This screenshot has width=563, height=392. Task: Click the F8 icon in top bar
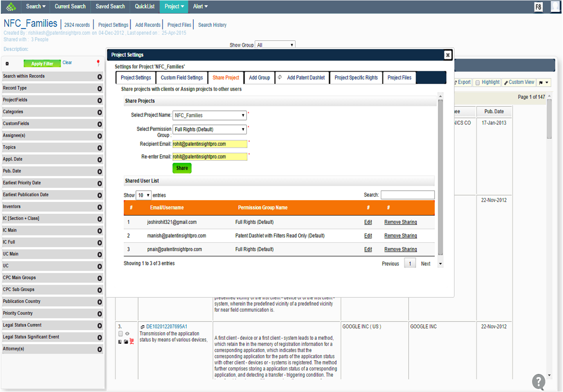click(538, 7)
